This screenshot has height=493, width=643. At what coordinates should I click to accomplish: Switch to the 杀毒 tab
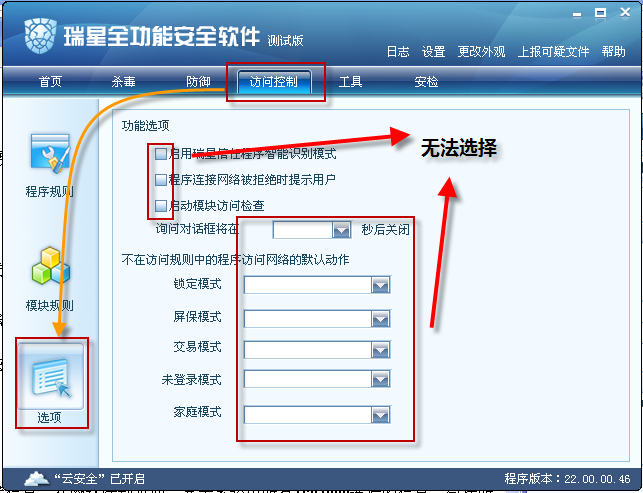(123, 82)
